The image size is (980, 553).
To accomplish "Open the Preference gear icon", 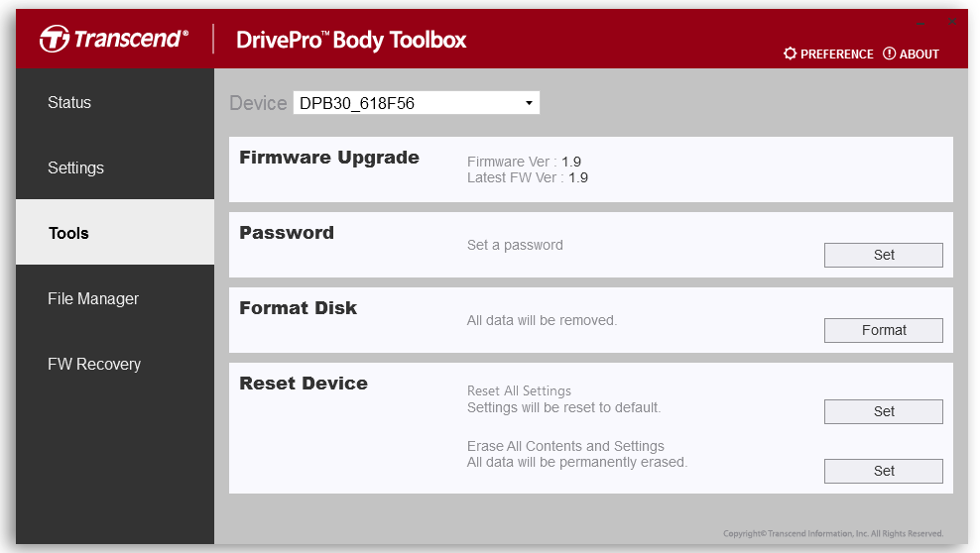I will (x=790, y=54).
